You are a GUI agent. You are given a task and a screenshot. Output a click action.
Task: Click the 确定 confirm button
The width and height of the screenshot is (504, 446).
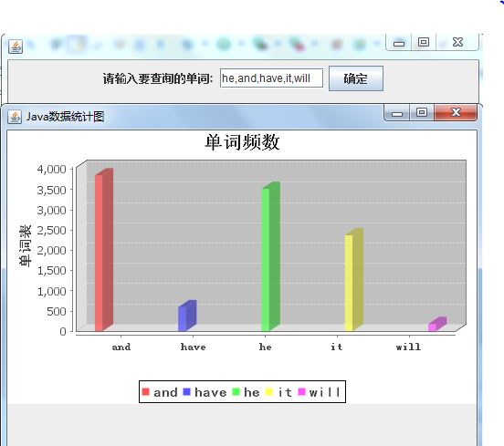tap(356, 78)
